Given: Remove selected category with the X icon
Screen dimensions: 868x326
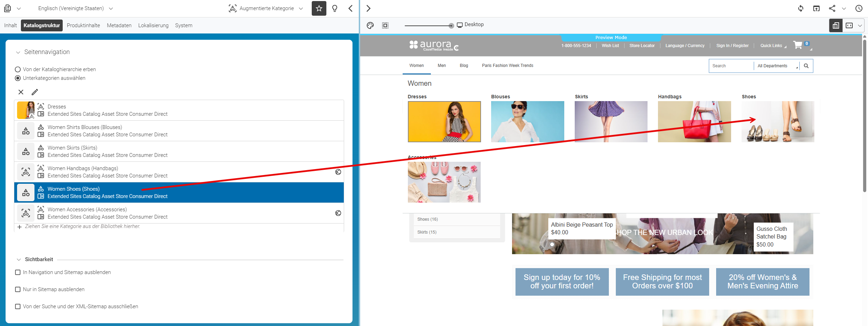Looking at the screenshot, I should [21, 92].
